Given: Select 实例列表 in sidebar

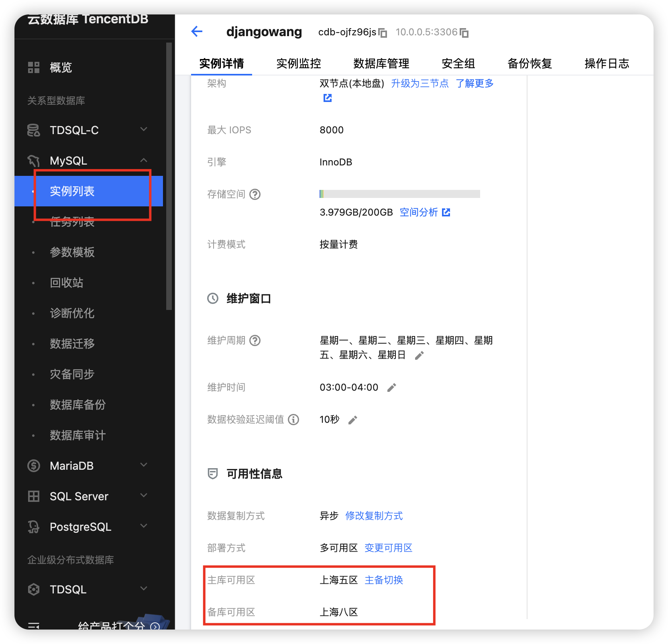Looking at the screenshot, I should click(x=89, y=191).
